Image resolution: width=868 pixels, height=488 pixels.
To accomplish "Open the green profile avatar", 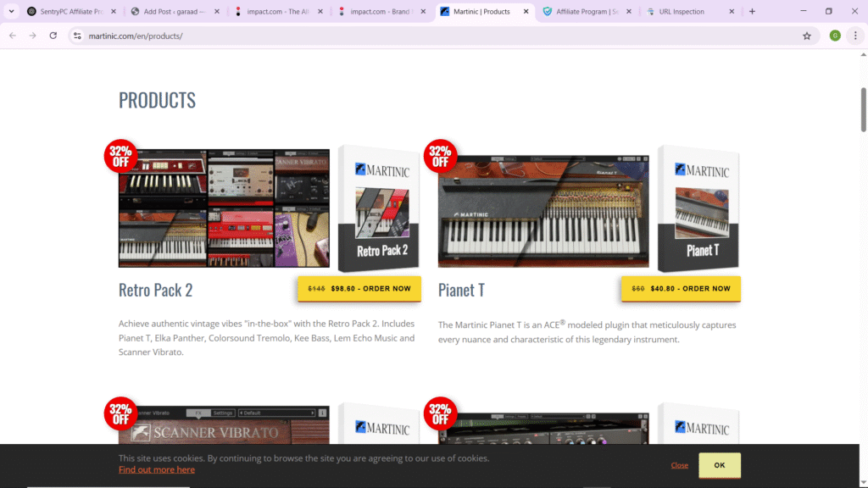I will (835, 36).
